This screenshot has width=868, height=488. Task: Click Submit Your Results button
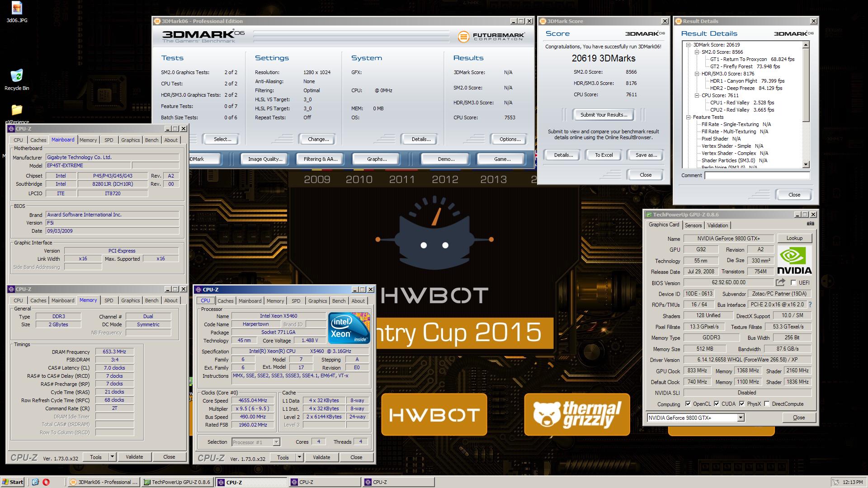(604, 115)
